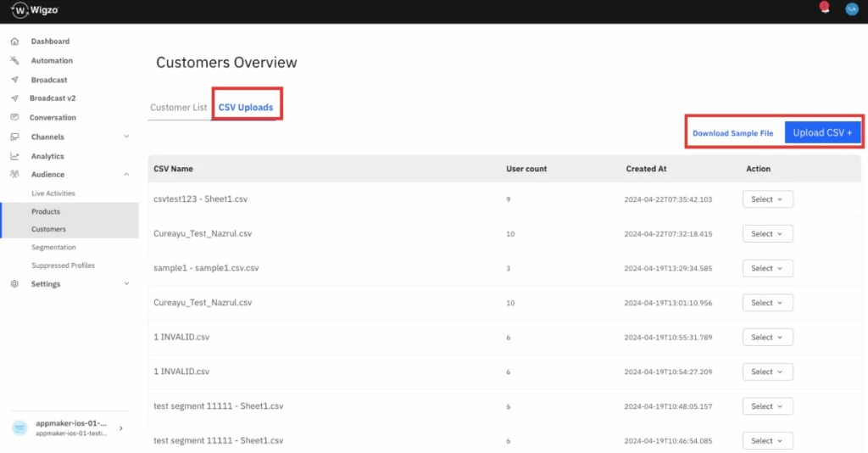
Task: Open Segmentation under Audience
Action: (53, 248)
